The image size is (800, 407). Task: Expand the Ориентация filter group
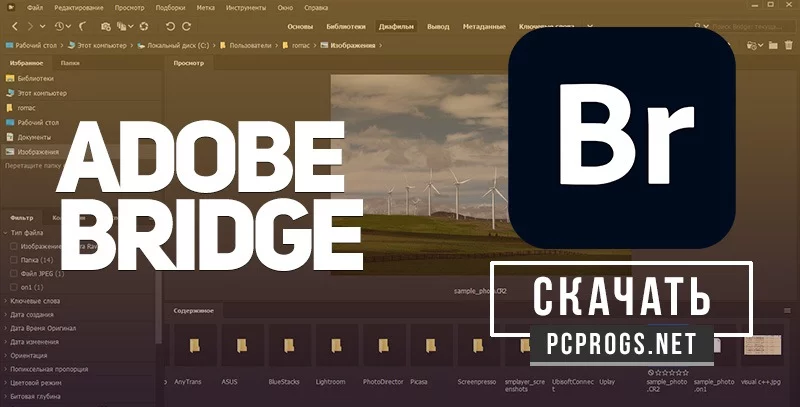pos(6,355)
